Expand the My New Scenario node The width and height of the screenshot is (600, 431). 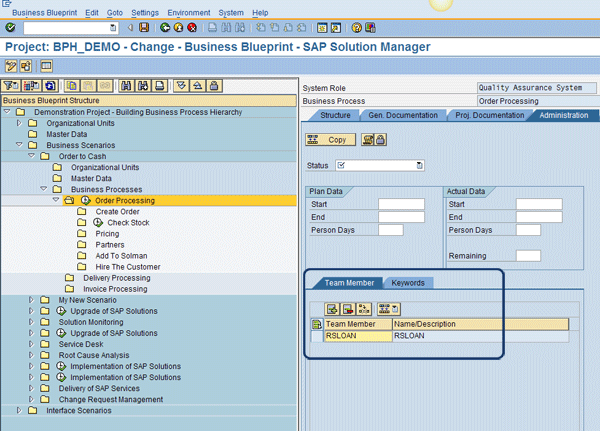(x=31, y=300)
